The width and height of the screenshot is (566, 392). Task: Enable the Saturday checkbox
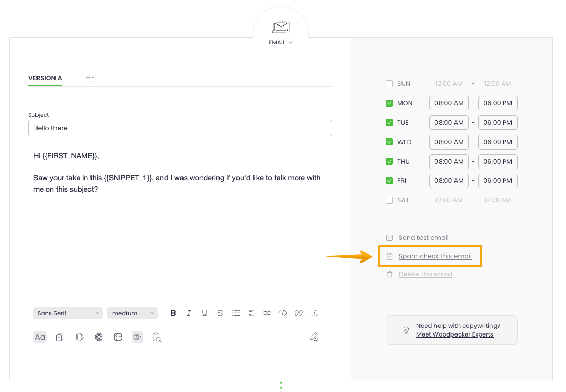tap(389, 200)
